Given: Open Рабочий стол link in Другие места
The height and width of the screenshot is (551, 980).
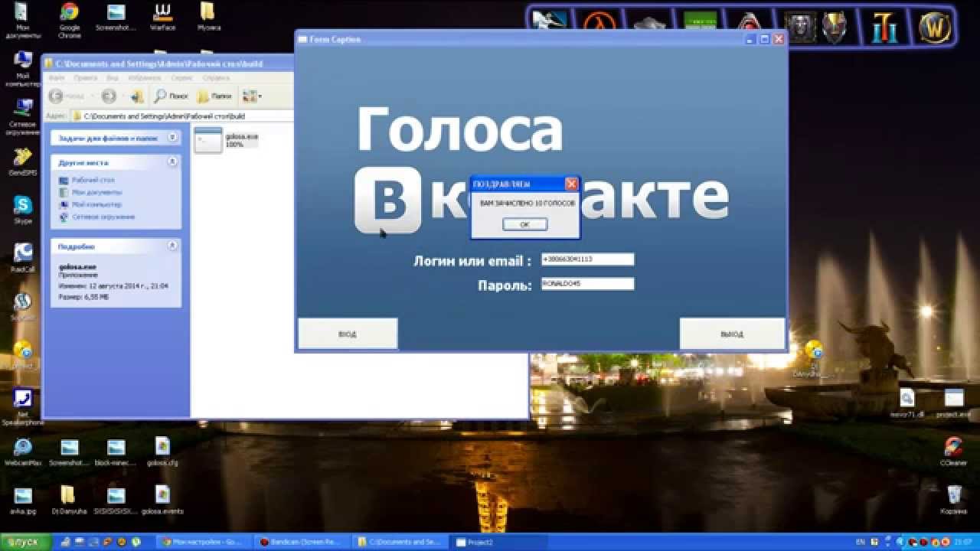Looking at the screenshot, I should [93, 180].
